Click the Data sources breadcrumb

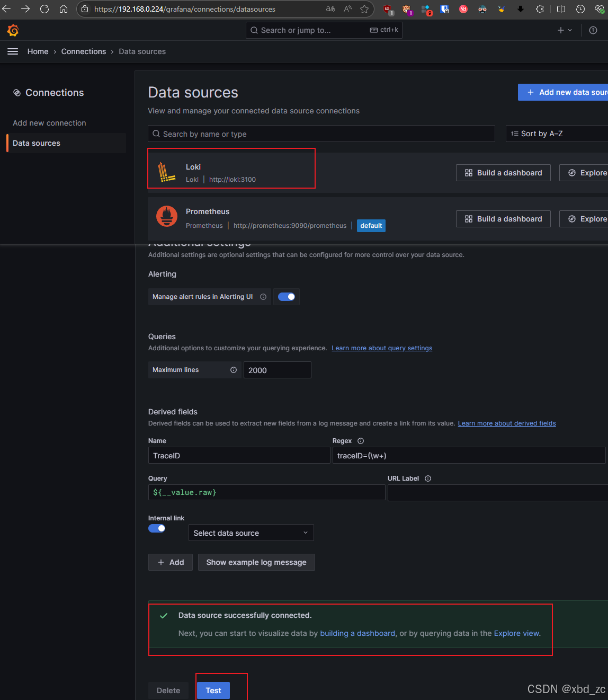[142, 51]
